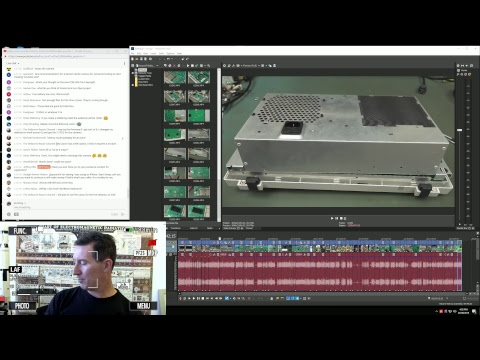Click save snapshot to file icon

click(274, 66)
